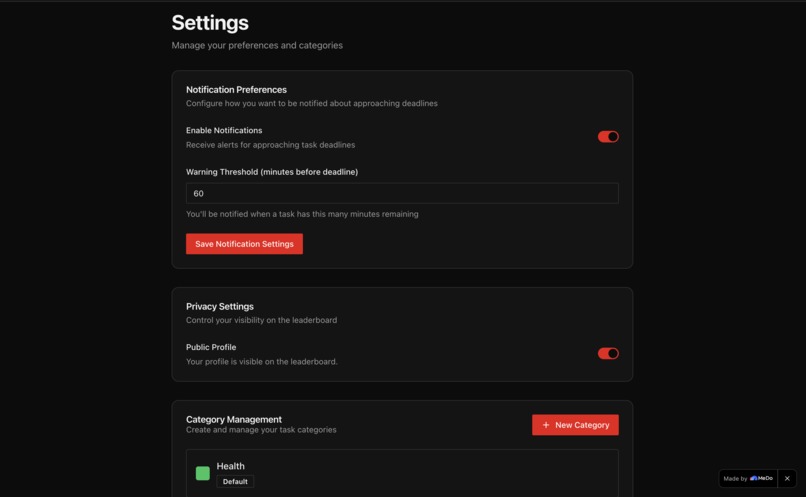Click the New Category button
The height and width of the screenshot is (497, 806).
tap(575, 425)
